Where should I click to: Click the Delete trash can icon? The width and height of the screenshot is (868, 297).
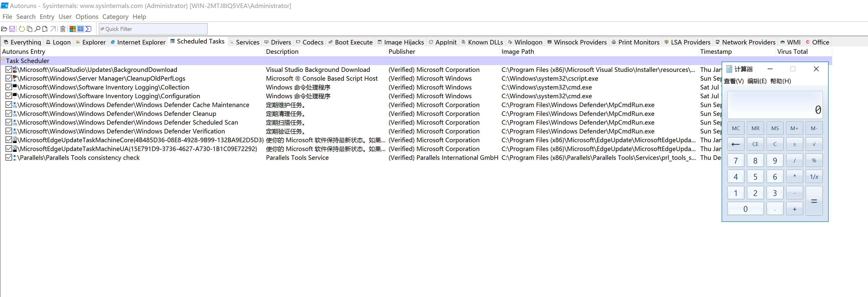63,29
